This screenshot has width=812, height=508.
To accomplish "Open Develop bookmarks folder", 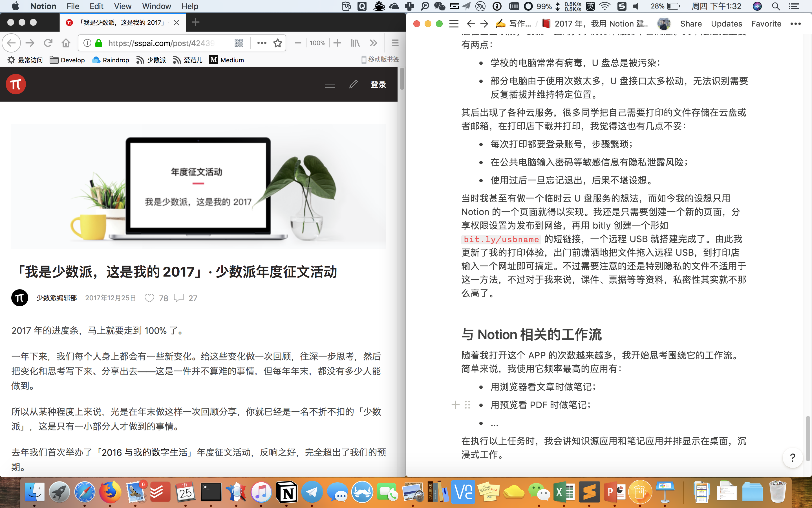I will 67,60.
